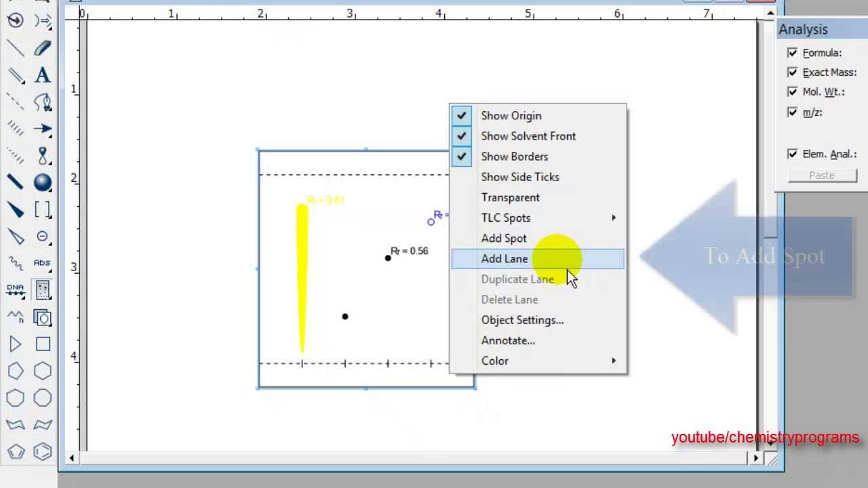Select the Chemical Symbols tool

43,237
